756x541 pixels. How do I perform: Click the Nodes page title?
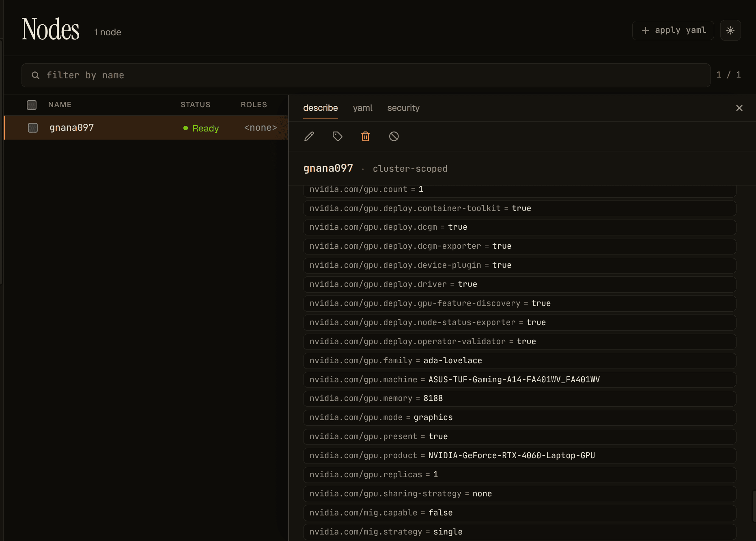51,29
